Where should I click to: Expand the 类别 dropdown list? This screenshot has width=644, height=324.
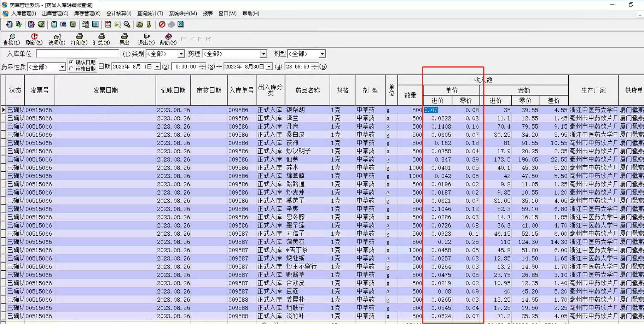pyautogui.click(x=181, y=54)
